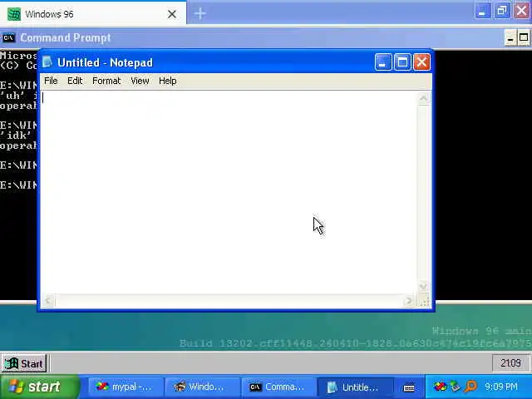Click the Windows 96 Start button

(24, 363)
